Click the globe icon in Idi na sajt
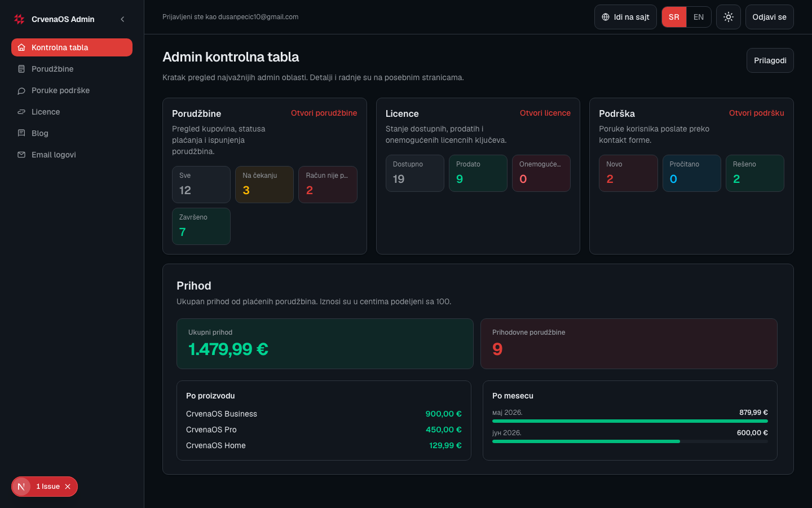Viewport: 812px width, 508px height. [x=606, y=17]
